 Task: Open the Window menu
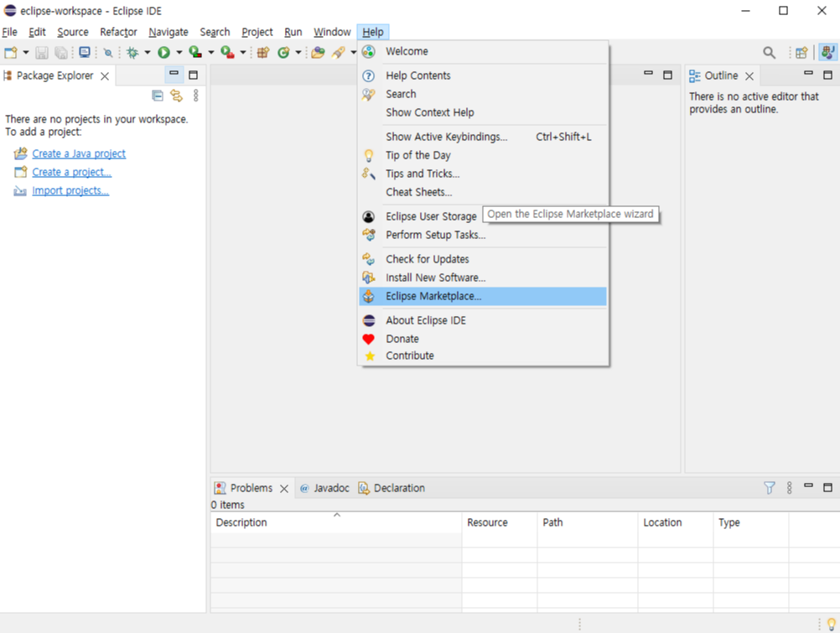(332, 32)
